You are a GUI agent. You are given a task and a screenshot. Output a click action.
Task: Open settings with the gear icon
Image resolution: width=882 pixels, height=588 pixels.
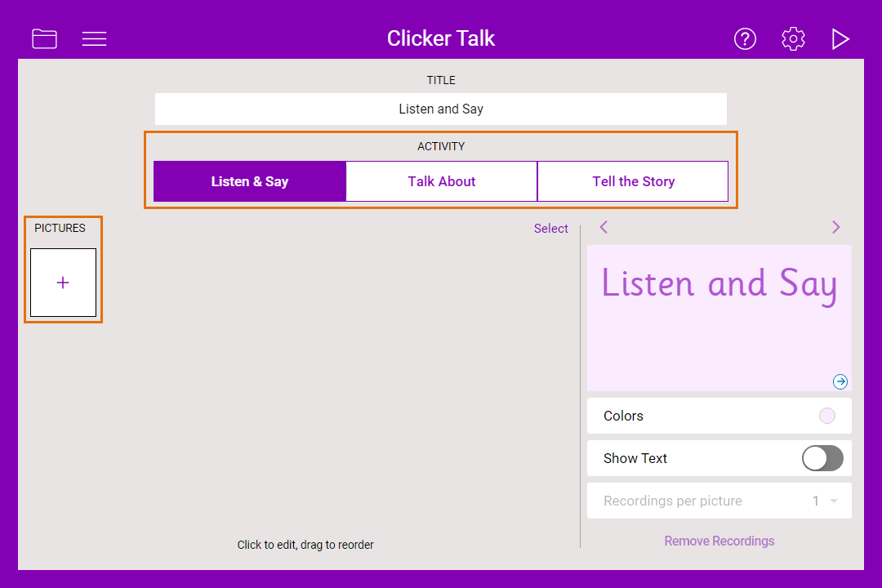click(x=793, y=38)
